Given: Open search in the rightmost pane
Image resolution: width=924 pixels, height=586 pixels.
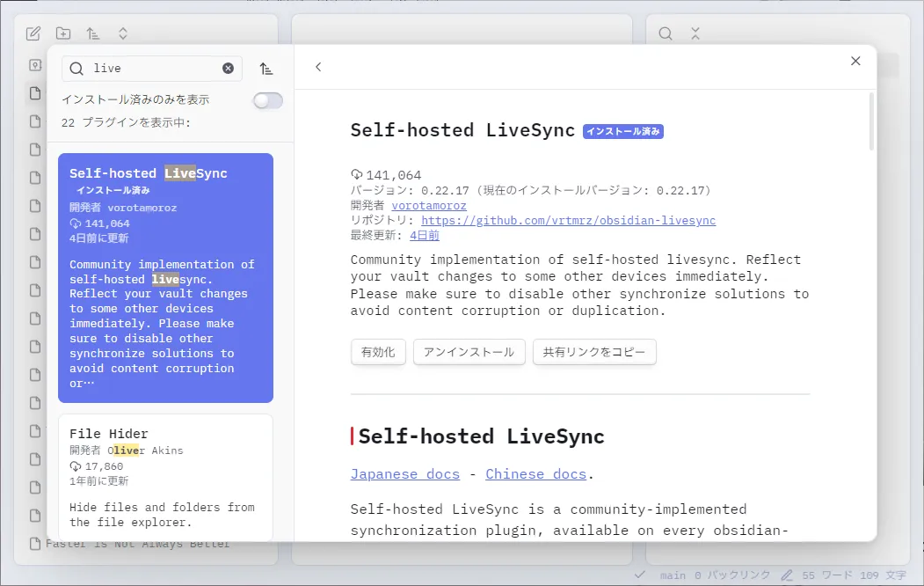Looking at the screenshot, I should tap(666, 33).
